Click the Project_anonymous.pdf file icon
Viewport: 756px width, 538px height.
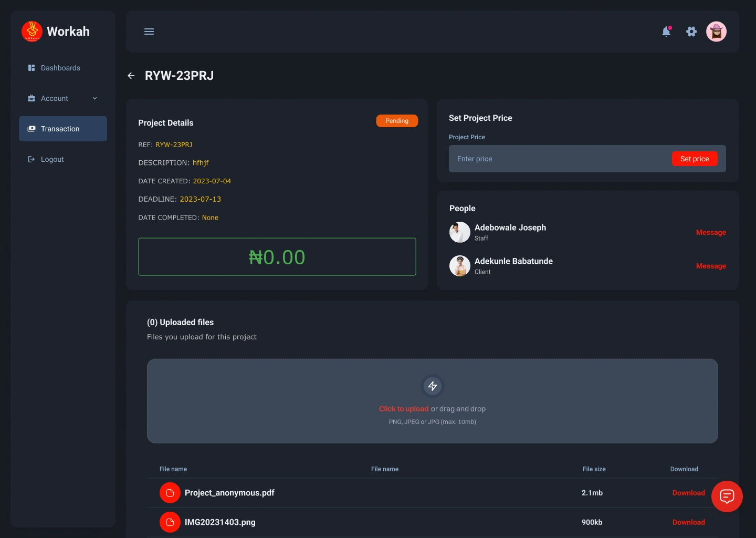(x=170, y=493)
